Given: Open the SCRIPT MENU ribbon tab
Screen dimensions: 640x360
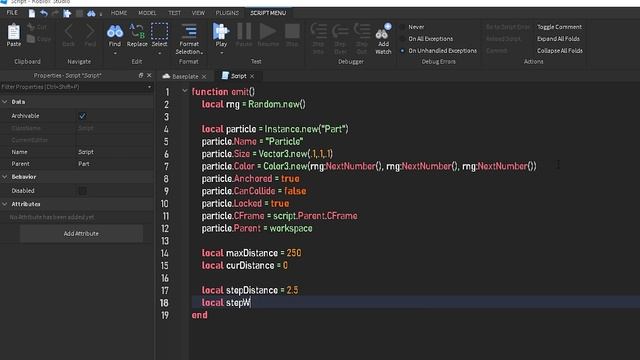Looking at the screenshot, I should click(268, 13).
